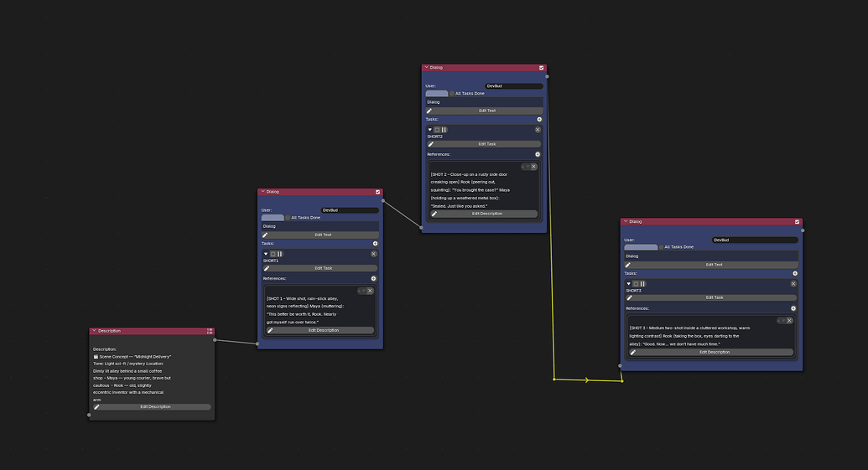
Task: Click progress bar in SHORT3 Dialog node
Action: [x=641, y=247]
